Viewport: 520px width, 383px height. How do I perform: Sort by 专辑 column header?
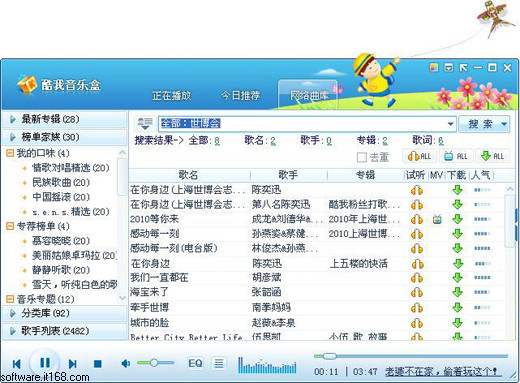(366, 175)
